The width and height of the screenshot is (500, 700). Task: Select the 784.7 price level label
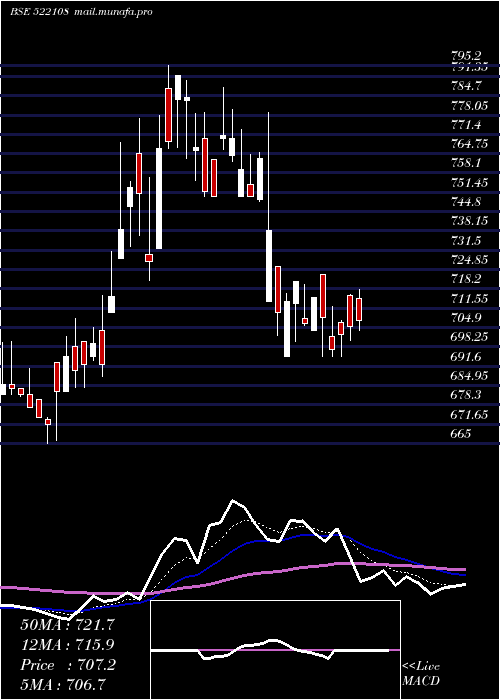pyautogui.click(x=466, y=85)
